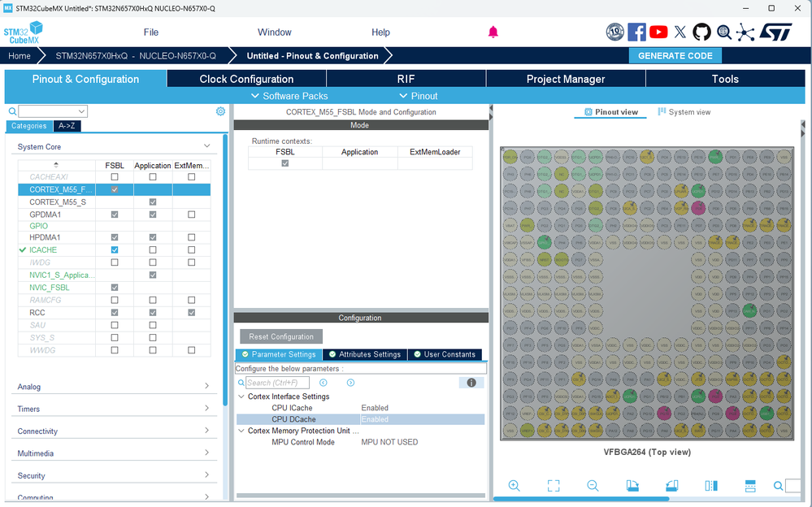
Task: Click the Reset Configuration button
Action: click(281, 336)
